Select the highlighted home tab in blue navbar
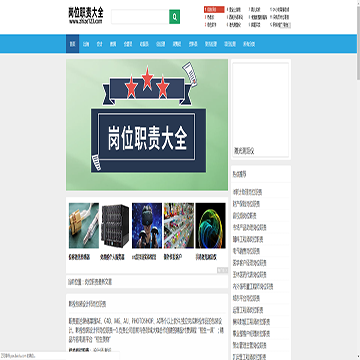The image size is (360, 360). pos(72,44)
